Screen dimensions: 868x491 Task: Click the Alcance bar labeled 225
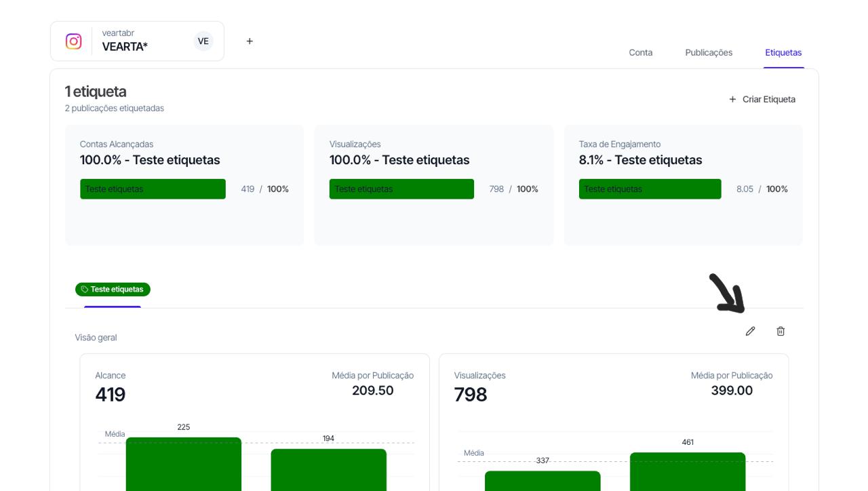pos(184,464)
